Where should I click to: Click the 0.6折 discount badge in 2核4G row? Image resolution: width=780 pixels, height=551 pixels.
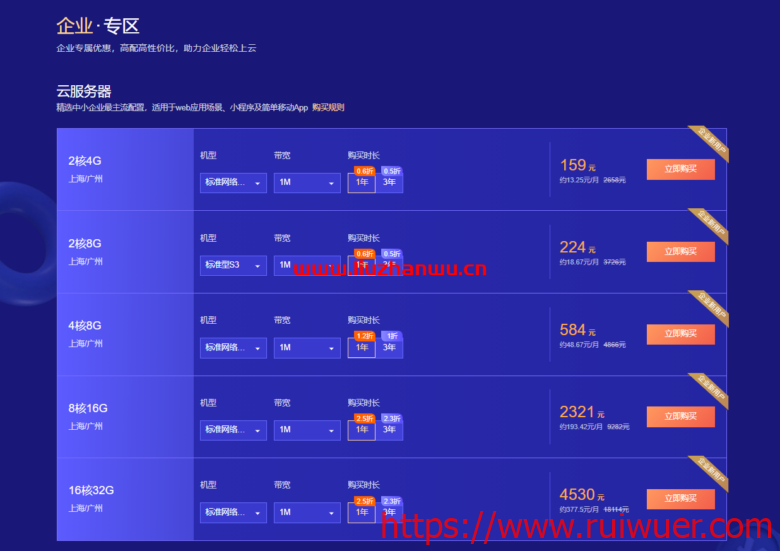[x=365, y=171]
